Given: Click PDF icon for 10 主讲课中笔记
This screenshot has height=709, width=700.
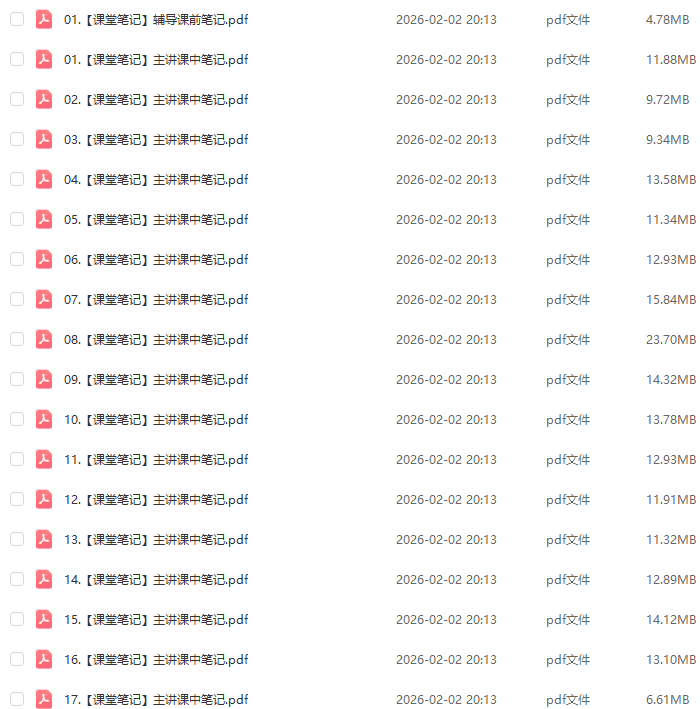Looking at the screenshot, I should (x=44, y=420).
